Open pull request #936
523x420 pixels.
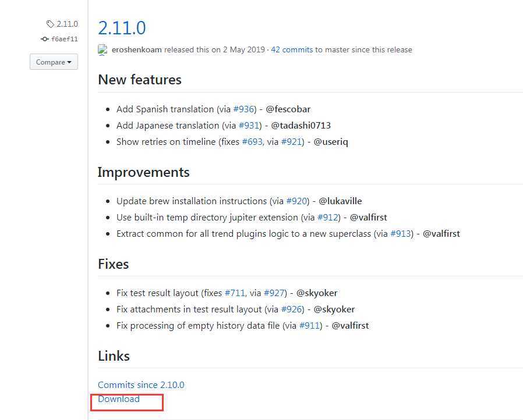coord(244,109)
